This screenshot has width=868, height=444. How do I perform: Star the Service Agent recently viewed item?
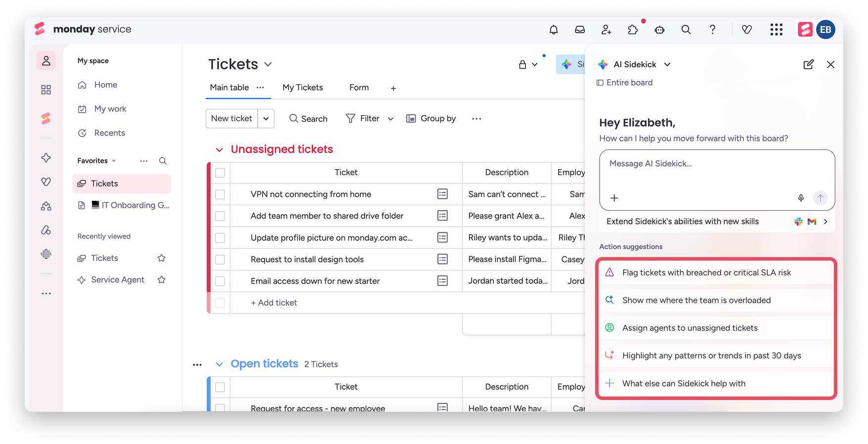click(x=161, y=280)
